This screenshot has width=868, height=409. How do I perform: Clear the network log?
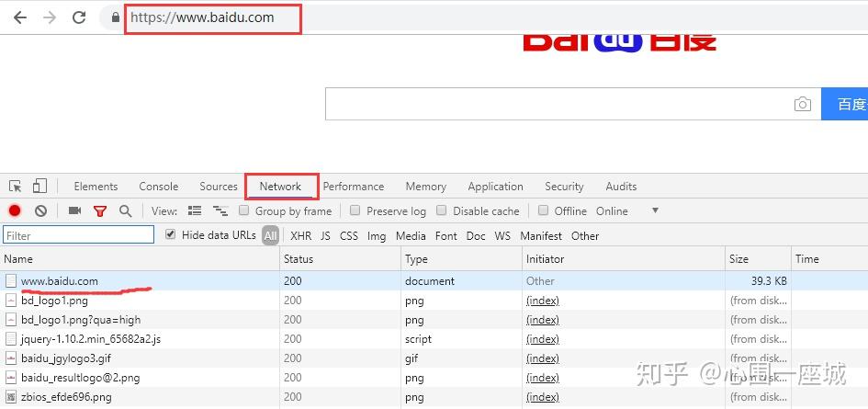click(40, 211)
